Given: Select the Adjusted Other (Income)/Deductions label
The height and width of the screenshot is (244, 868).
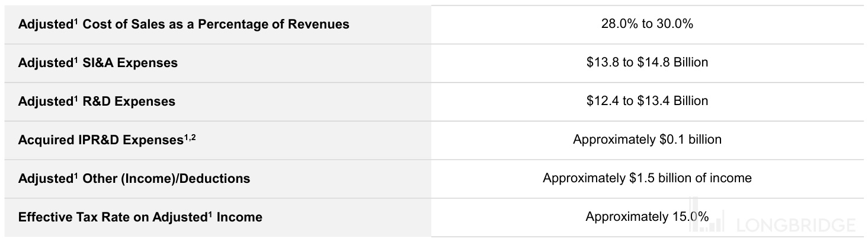Looking at the screenshot, I should point(134,178).
